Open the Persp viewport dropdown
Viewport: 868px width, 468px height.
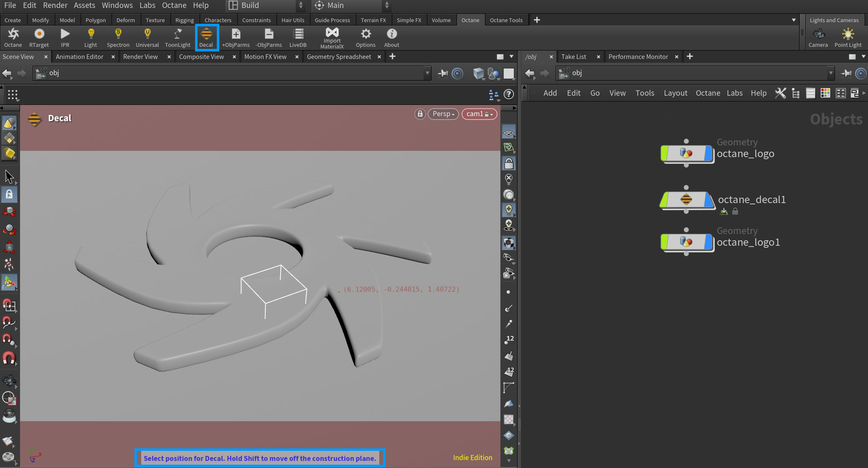[x=443, y=114]
